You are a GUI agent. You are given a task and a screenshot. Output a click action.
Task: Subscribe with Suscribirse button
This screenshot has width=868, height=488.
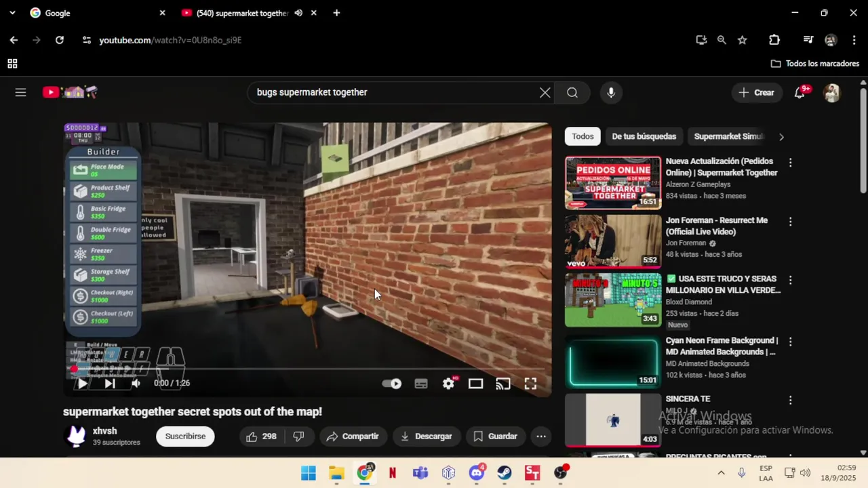[185, 436]
